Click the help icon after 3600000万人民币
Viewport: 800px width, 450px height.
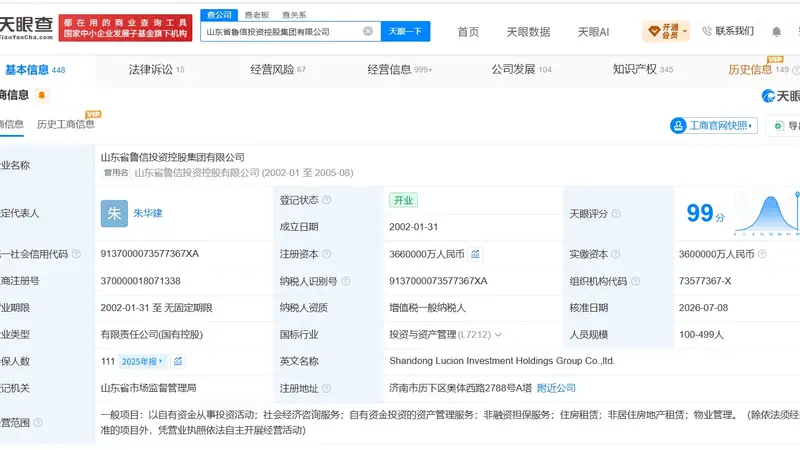[762, 254]
